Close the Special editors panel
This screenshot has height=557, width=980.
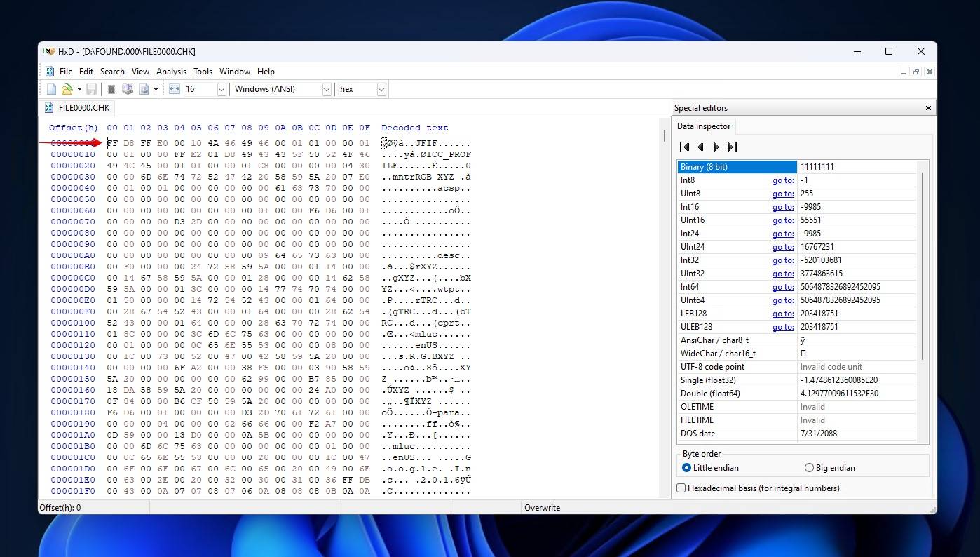[x=928, y=108]
